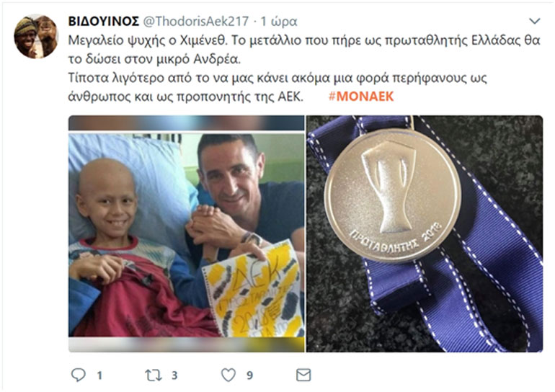Open the tweet permalink via 1 ώρα timestamp
555x392 pixels.
pos(279,21)
